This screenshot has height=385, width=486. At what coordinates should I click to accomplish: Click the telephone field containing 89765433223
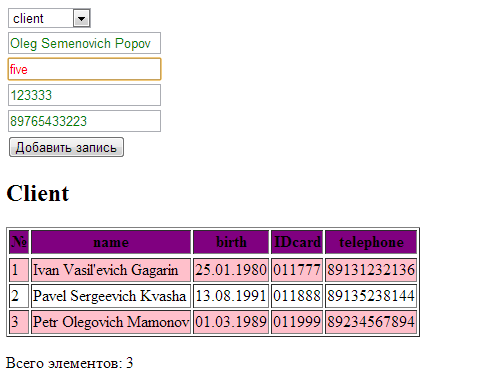tap(84, 121)
